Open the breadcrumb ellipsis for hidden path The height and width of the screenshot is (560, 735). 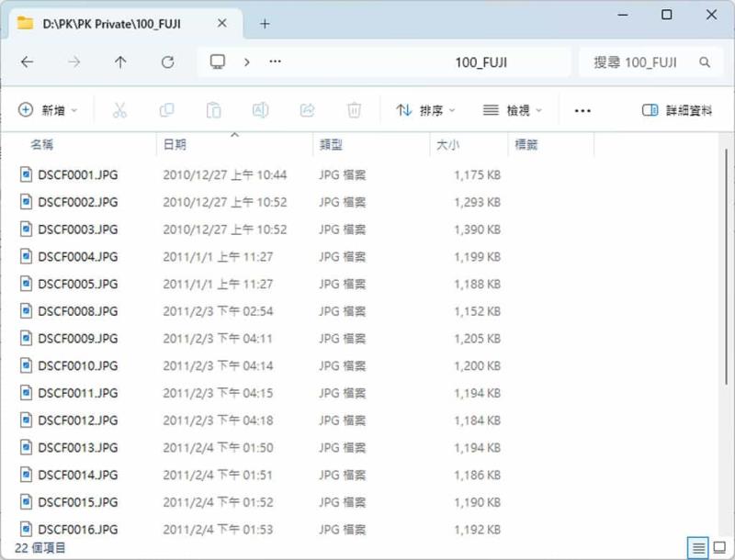point(275,62)
